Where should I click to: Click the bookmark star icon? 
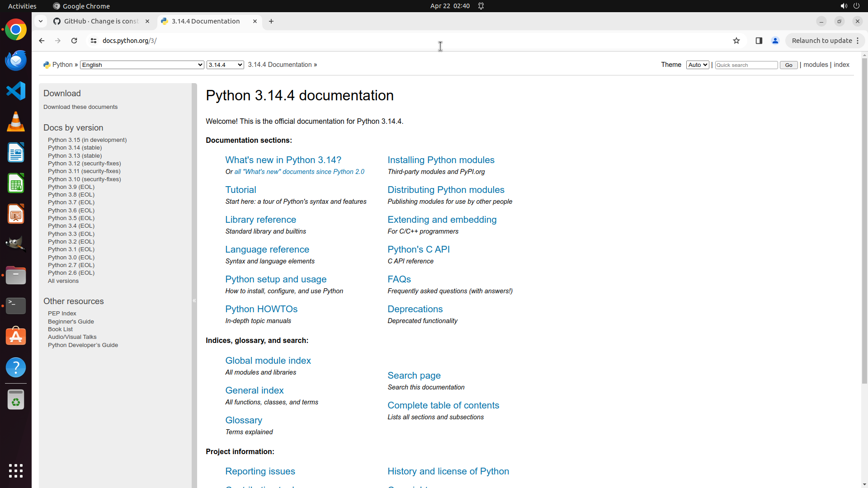[x=736, y=41]
